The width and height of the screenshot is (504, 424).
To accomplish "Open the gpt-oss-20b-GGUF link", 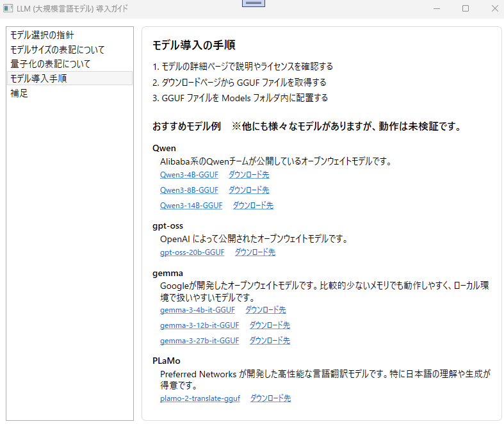I will 192,252.
